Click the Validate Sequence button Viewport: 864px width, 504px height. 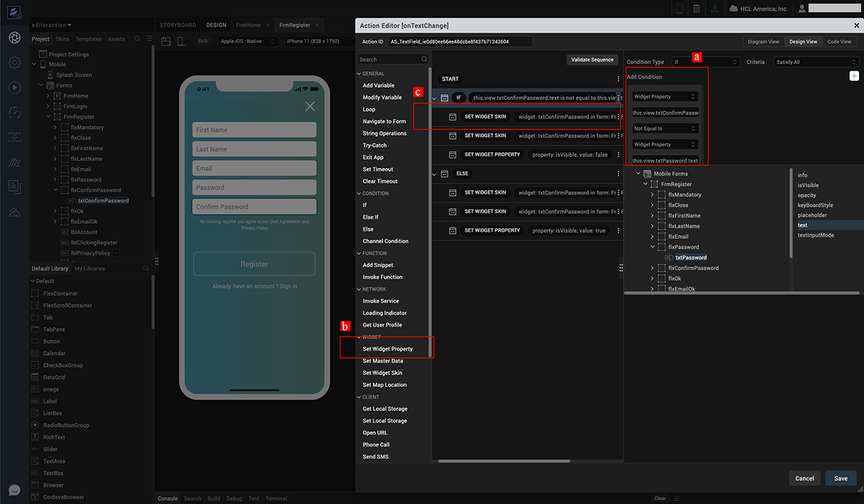click(592, 60)
